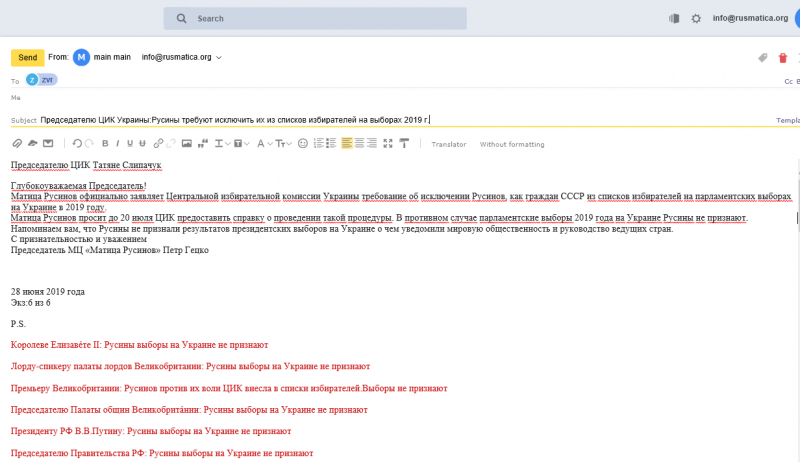Remove link with the unlink icon
This screenshot has width=800, height=462.
(x=171, y=143)
